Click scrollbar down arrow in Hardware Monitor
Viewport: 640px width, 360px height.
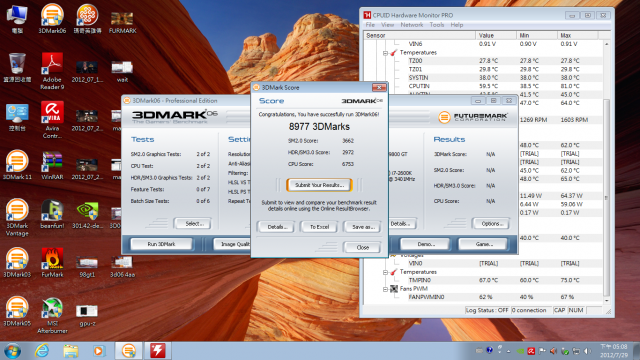pyautogui.click(x=606, y=300)
